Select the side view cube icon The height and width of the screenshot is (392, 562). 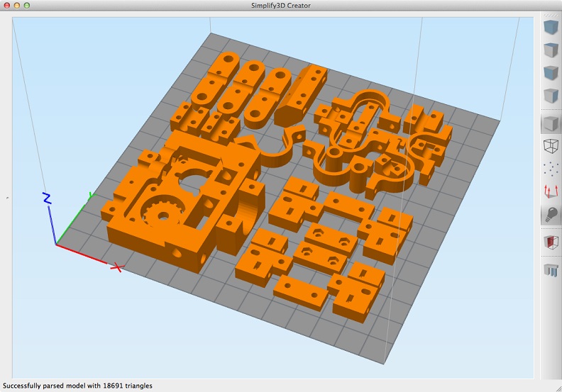(551, 96)
